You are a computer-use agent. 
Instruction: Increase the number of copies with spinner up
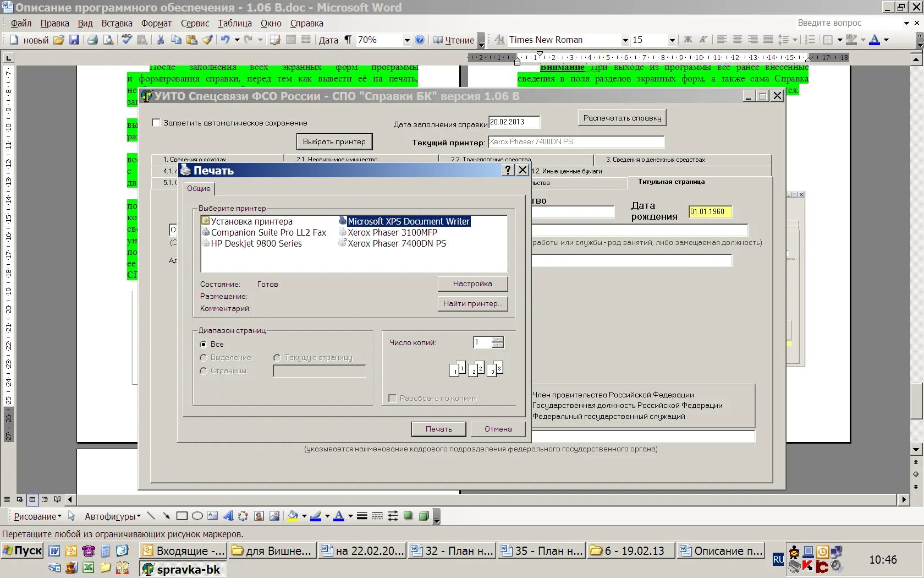point(498,339)
